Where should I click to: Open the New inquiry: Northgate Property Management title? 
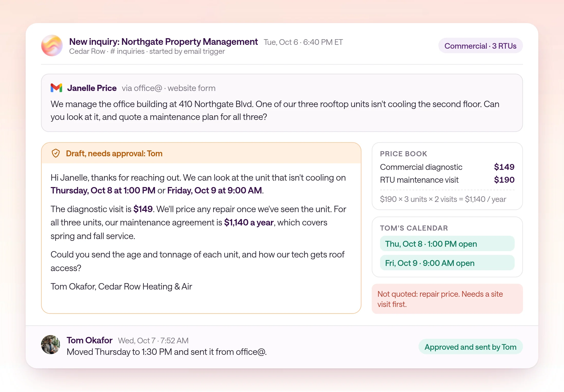163,42
